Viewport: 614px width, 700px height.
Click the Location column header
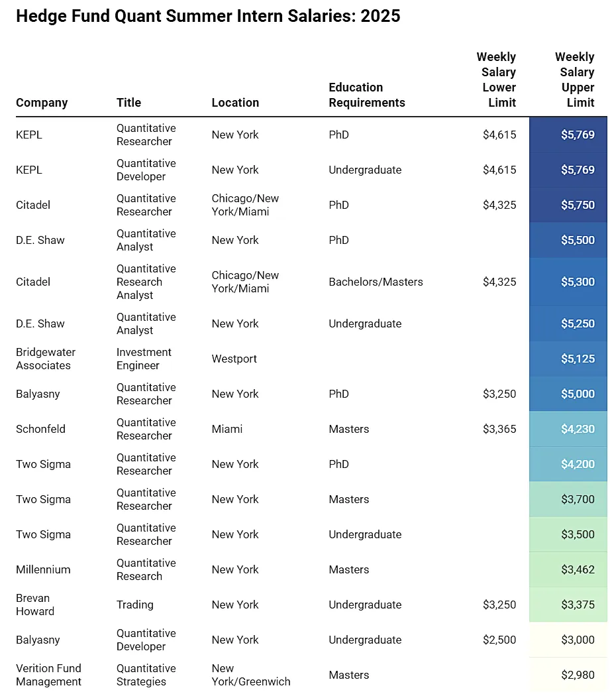click(235, 103)
